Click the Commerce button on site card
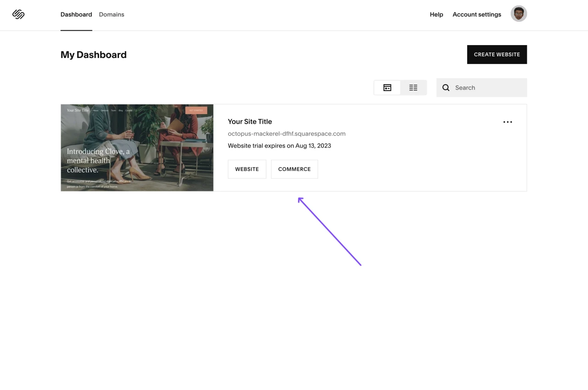 point(294,169)
